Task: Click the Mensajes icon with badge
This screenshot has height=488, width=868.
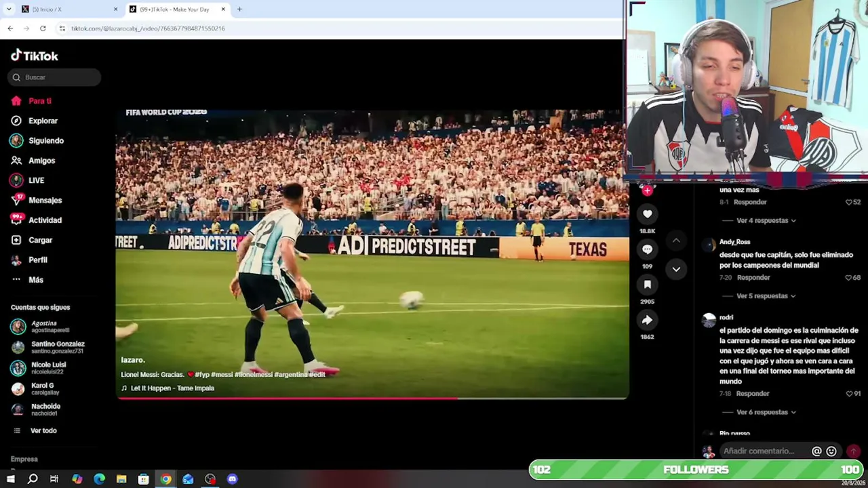Action: [16, 200]
